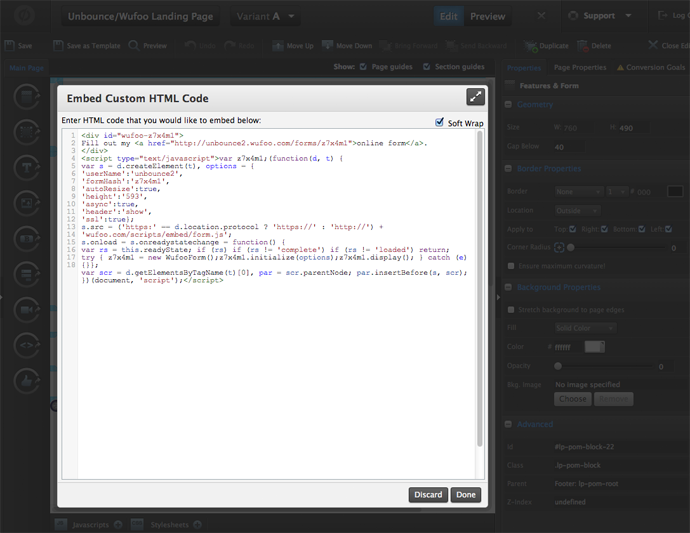Click the Save icon in toolbar
This screenshot has height=533, width=690.
click(x=10, y=45)
